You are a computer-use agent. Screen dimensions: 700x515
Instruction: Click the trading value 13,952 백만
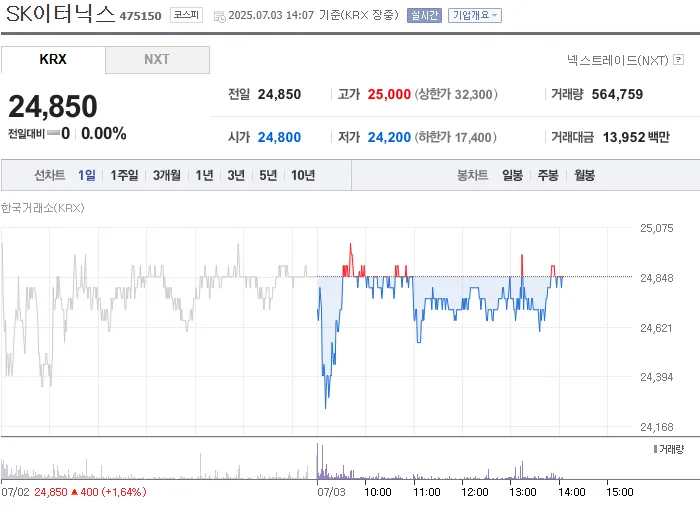(x=636, y=137)
